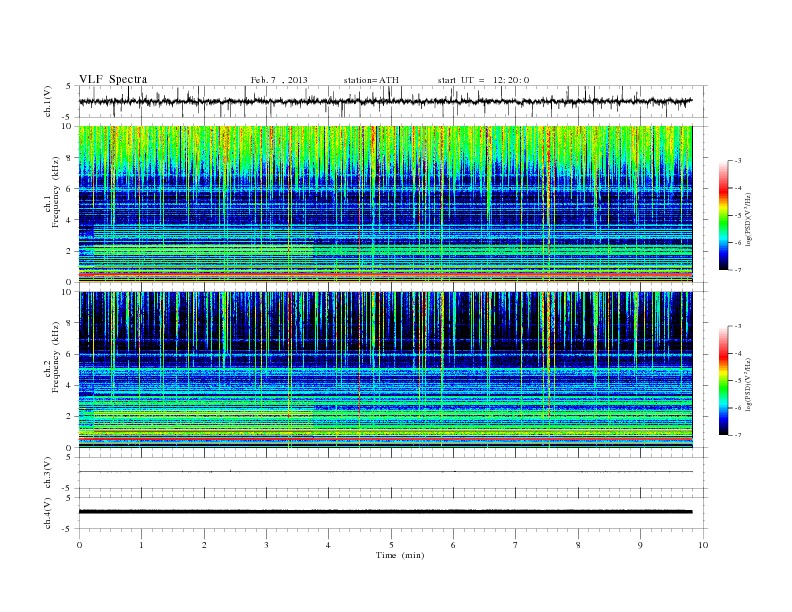Select the "Time (min)" axis label
The height and width of the screenshot is (612, 792).
400,555
